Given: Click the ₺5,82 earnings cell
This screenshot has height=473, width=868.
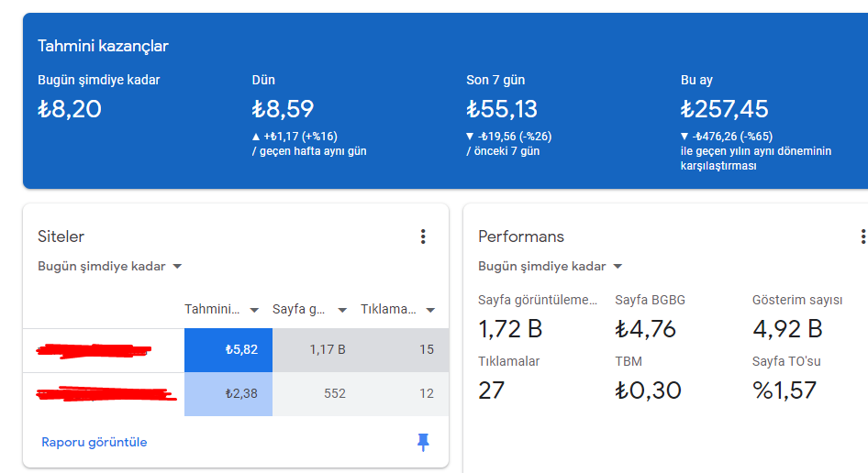Looking at the screenshot, I should pos(228,349).
